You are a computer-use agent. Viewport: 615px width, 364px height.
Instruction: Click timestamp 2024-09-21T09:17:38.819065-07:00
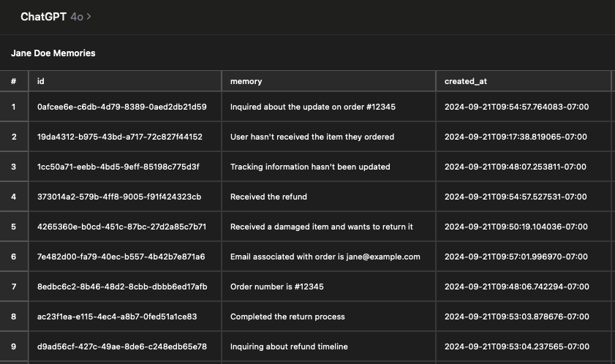click(x=516, y=137)
